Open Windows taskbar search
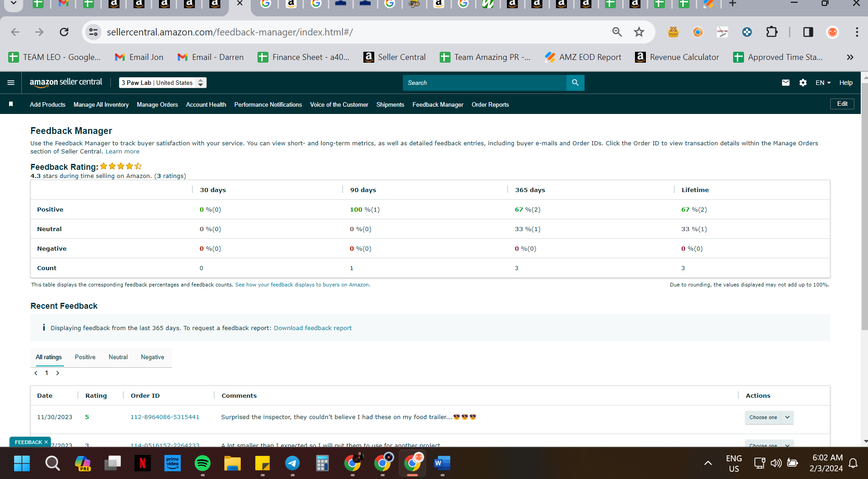Screen dimensions: 868x479 (52, 463)
